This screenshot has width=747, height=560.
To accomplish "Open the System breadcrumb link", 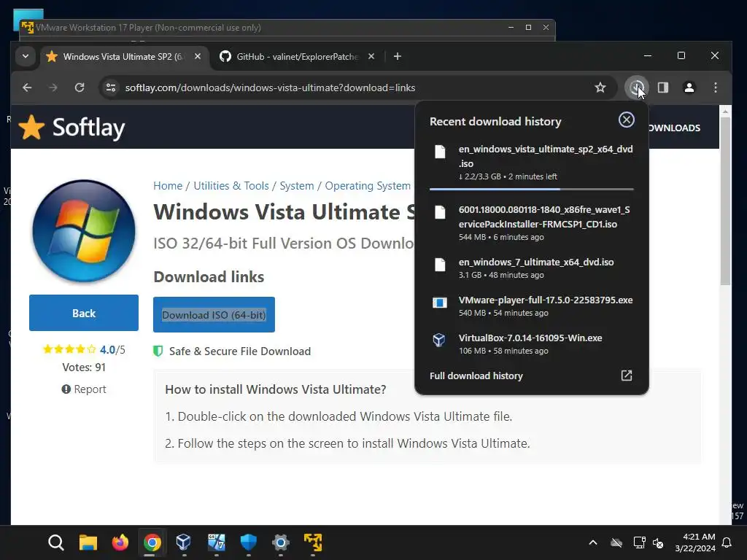I will tap(297, 186).
